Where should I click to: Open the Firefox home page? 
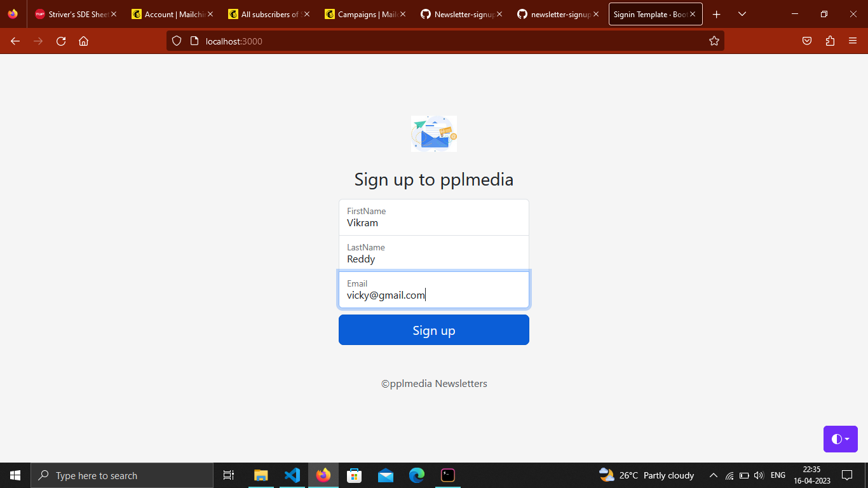point(83,41)
